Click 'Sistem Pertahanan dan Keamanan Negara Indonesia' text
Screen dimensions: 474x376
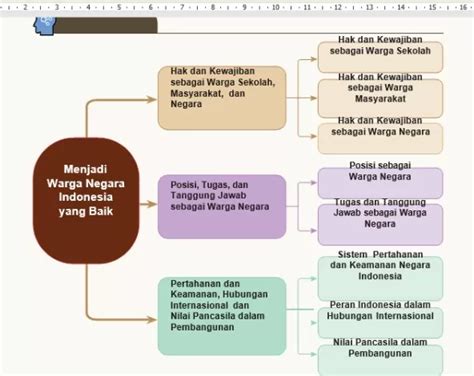pos(380,265)
